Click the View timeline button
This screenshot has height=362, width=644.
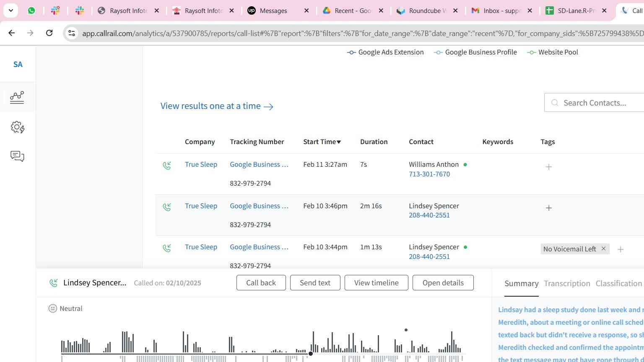click(376, 283)
